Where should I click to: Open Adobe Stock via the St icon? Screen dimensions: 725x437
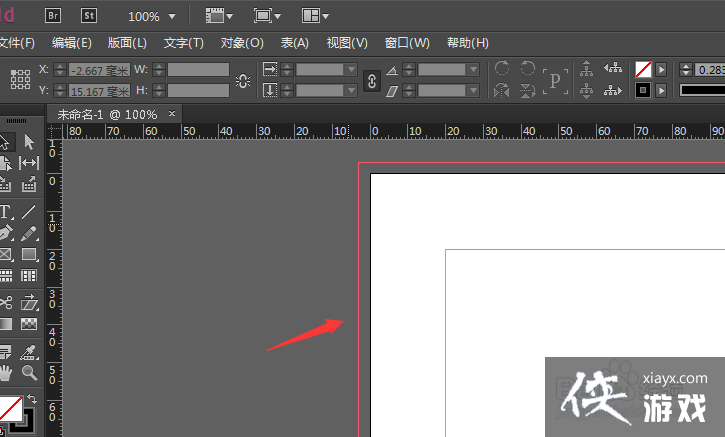88,16
